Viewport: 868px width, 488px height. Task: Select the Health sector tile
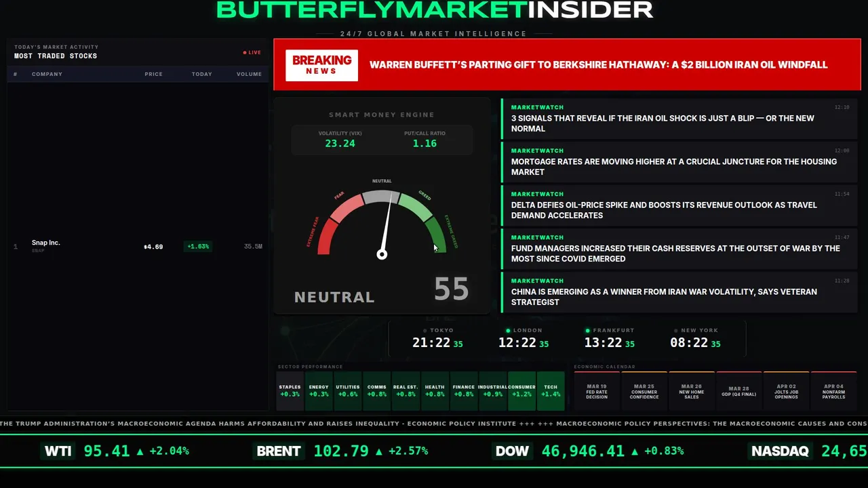(x=435, y=391)
